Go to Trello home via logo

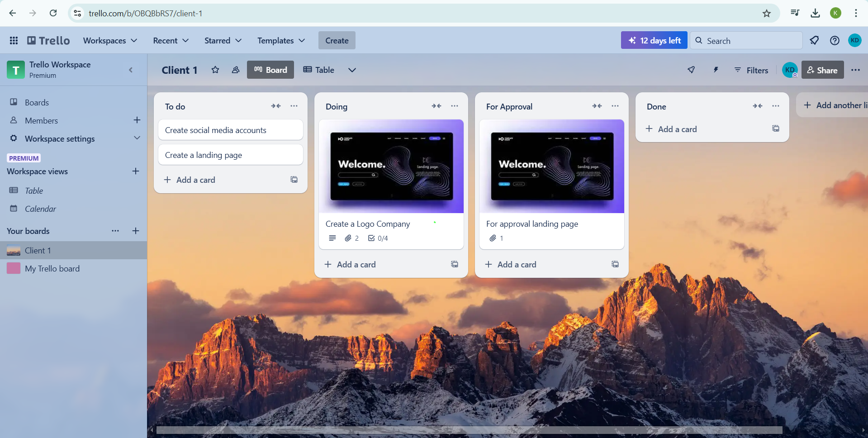pos(48,41)
